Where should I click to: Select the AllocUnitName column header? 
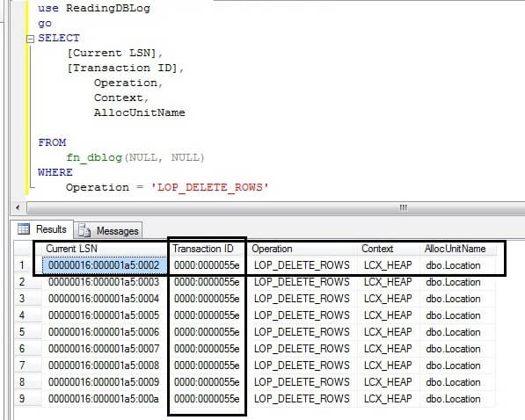(457, 249)
